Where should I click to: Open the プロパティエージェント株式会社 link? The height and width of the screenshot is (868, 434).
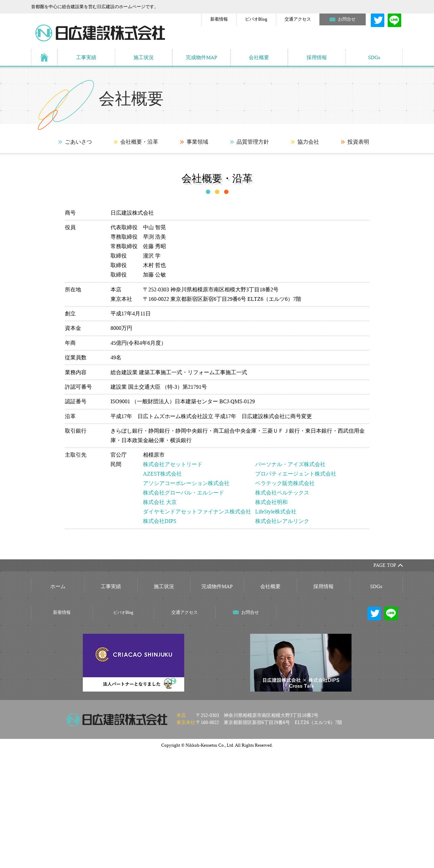coord(296,474)
